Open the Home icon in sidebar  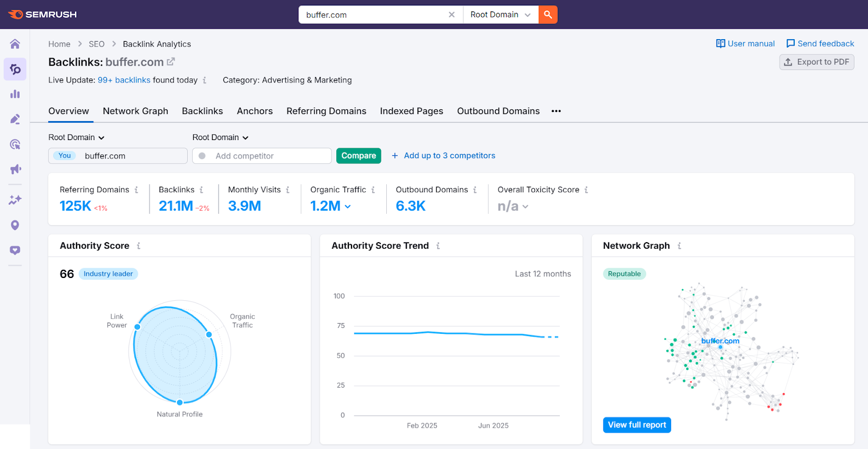[15, 44]
